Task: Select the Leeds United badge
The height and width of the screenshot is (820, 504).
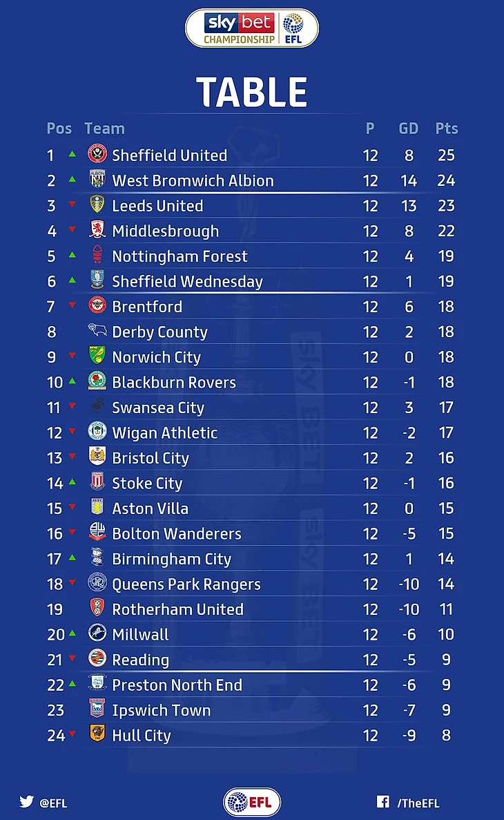Action: click(x=97, y=204)
